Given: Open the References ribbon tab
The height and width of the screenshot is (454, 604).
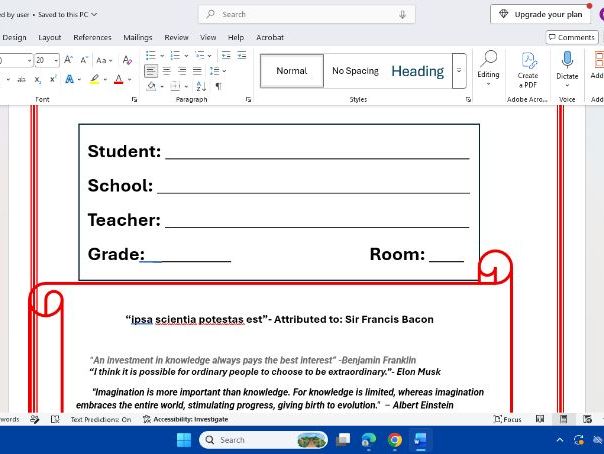Looking at the screenshot, I should [92, 37].
